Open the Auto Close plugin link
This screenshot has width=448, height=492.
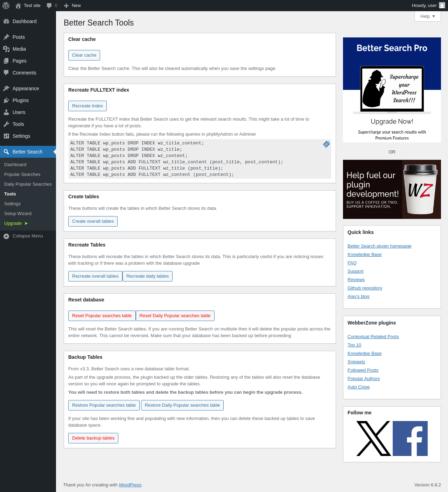358,387
